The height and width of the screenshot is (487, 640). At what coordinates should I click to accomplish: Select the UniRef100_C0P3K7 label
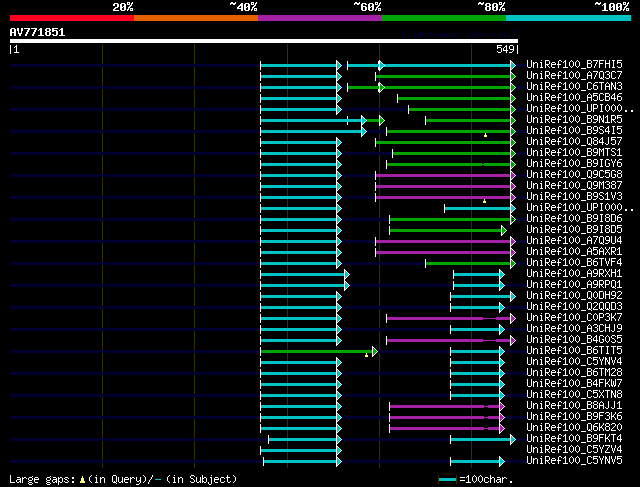(x=574, y=318)
